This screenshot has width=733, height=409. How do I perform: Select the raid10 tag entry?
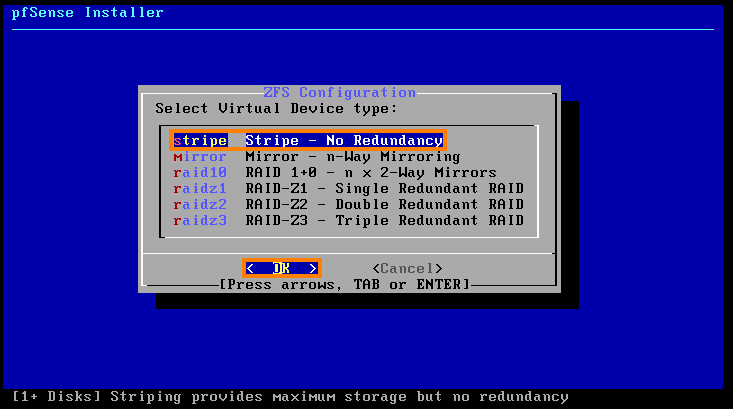pyautogui.click(x=200, y=173)
